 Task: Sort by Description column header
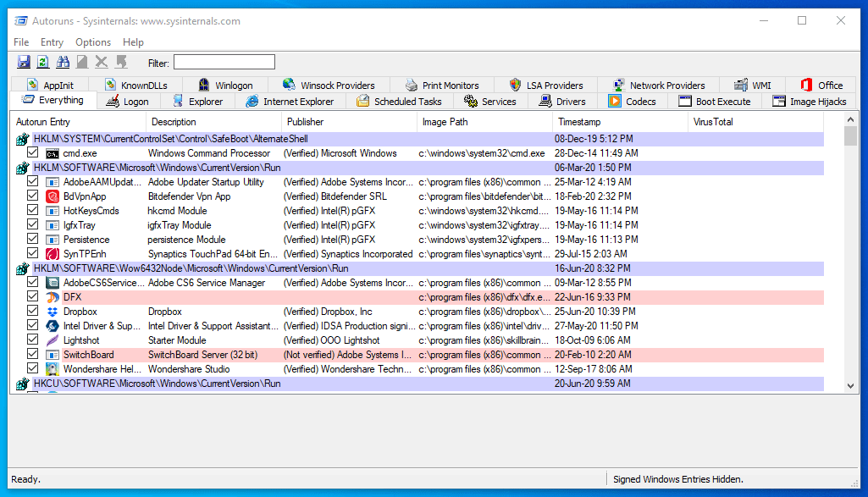click(x=213, y=122)
